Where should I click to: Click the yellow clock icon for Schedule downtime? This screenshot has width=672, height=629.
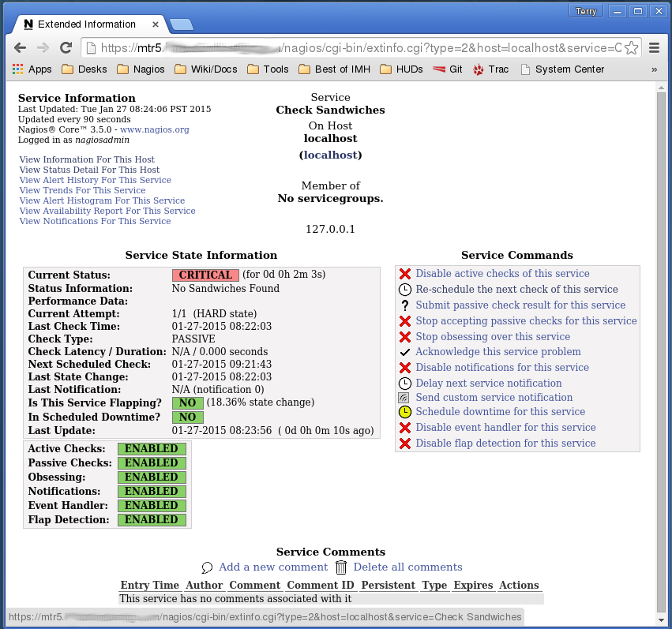[x=405, y=412]
